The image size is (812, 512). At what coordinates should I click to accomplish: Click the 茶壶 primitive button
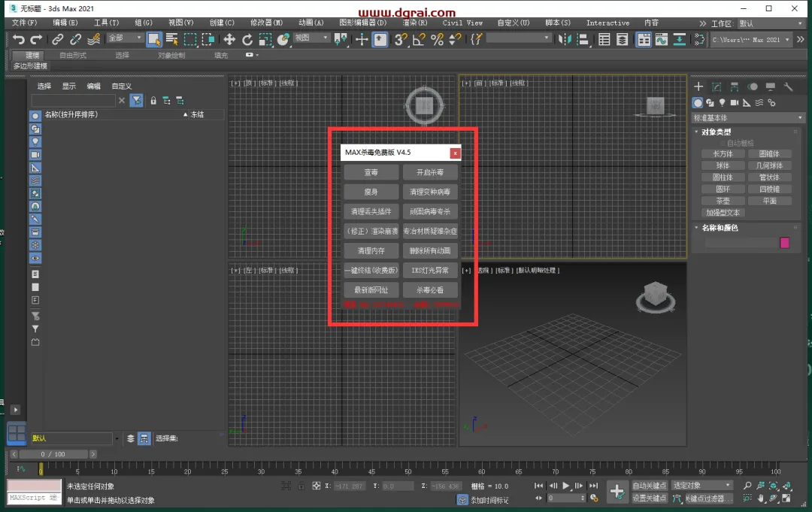coord(723,201)
